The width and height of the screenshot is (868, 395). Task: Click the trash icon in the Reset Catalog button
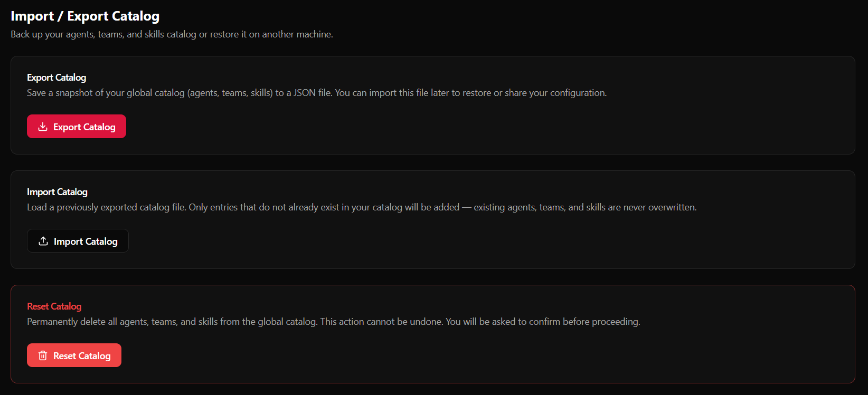point(43,355)
